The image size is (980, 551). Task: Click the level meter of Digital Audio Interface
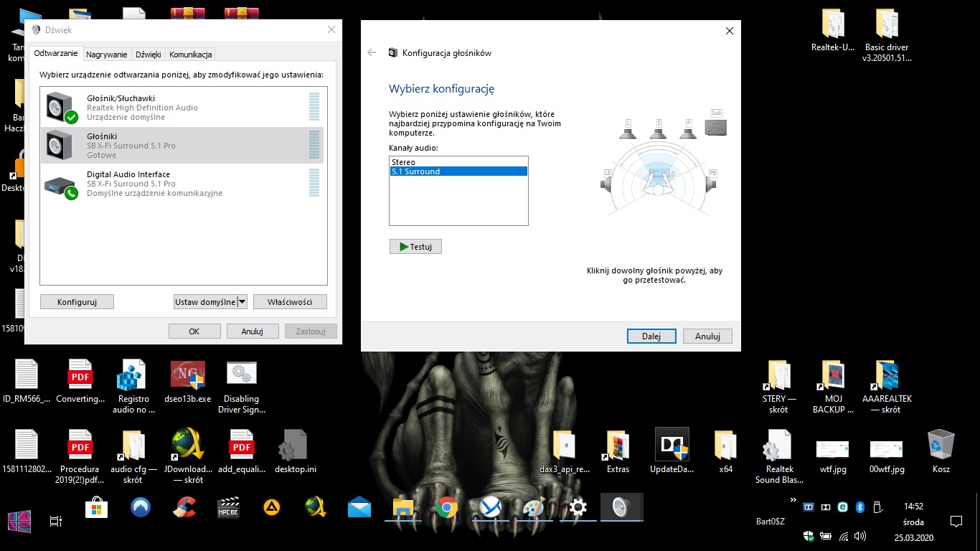tap(314, 183)
